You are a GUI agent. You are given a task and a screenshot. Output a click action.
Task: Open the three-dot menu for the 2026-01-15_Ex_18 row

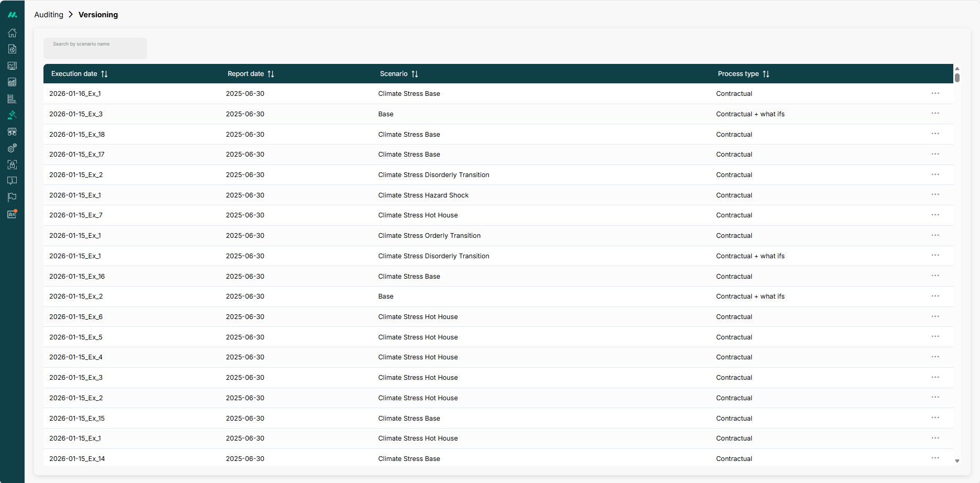point(935,134)
